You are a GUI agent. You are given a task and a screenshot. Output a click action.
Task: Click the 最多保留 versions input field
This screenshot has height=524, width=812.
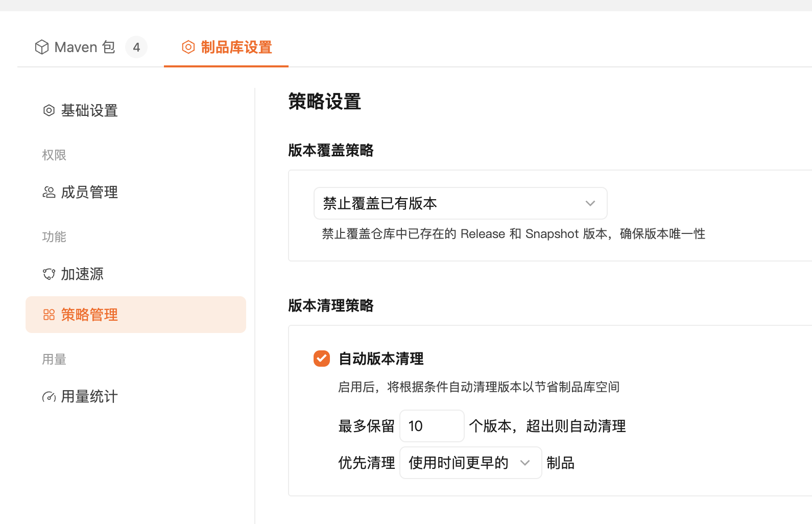tap(432, 426)
